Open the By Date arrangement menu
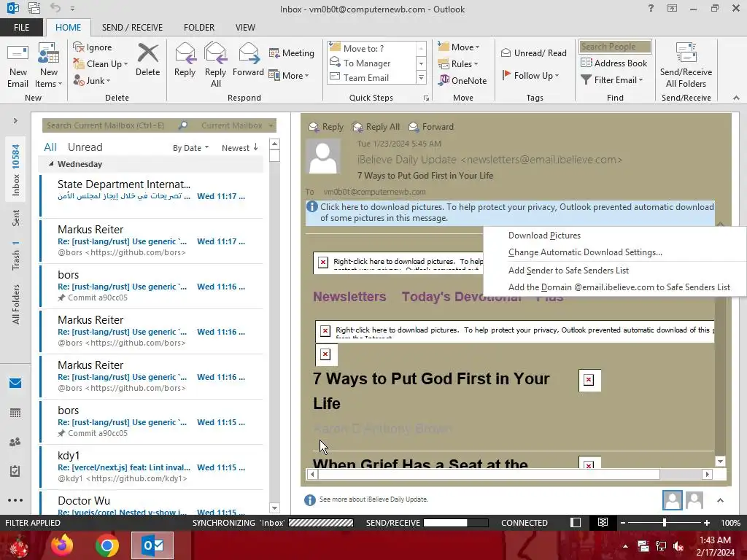Screen dimensions: 747x560 [x=190, y=148]
